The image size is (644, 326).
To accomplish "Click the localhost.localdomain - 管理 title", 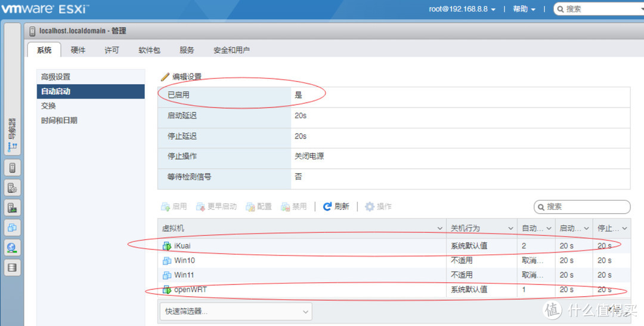I will (x=82, y=31).
